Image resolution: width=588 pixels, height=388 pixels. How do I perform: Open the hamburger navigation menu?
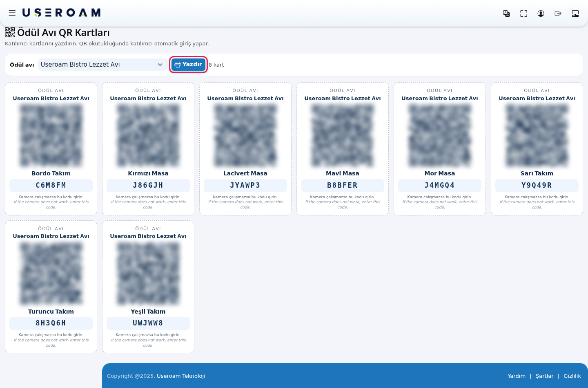point(12,13)
